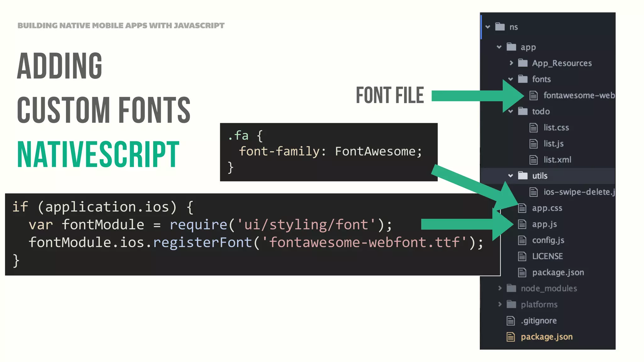Click 'fontawesome-webfont.ttf' string in the code
This screenshot has height=362, width=644.
tap(364, 243)
